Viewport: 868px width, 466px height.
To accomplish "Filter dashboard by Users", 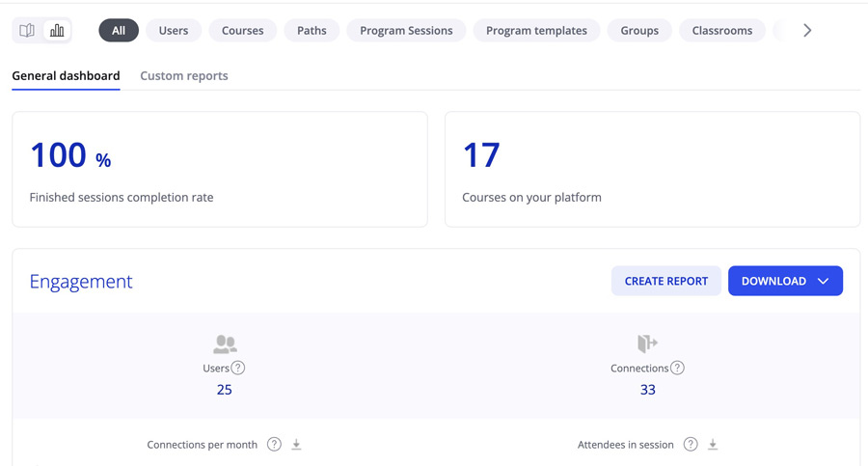I will (x=174, y=31).
